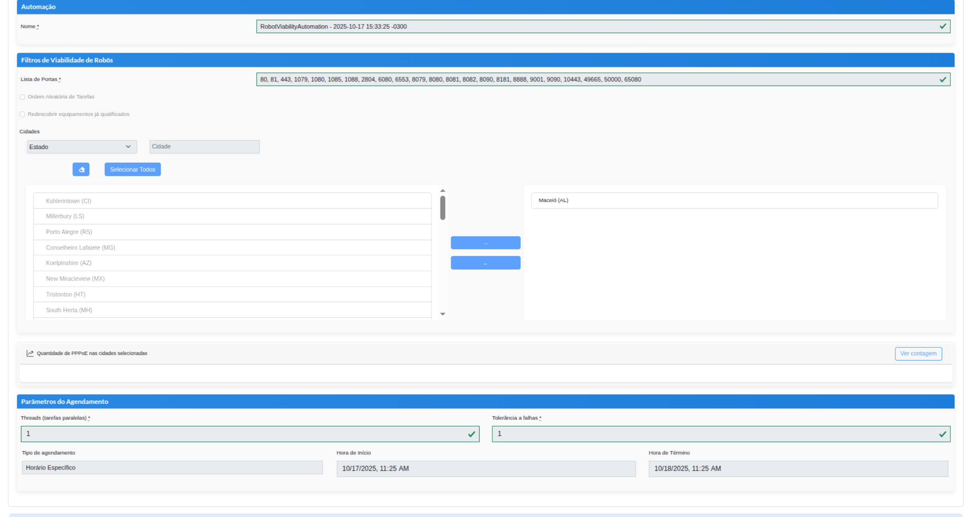Check Redescobrir equipamentos já qualificados
Screen dimensions: 980x517
point(22,114)
